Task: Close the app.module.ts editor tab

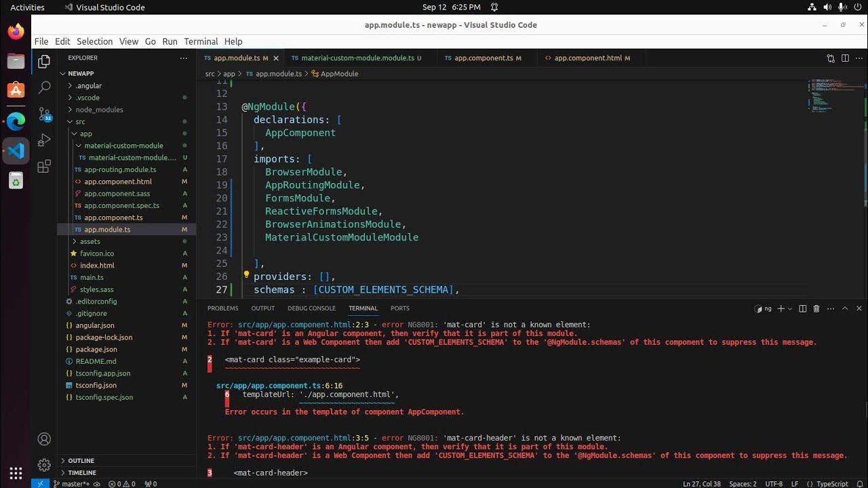Action: pyautogui.click(x=276, y=58)
